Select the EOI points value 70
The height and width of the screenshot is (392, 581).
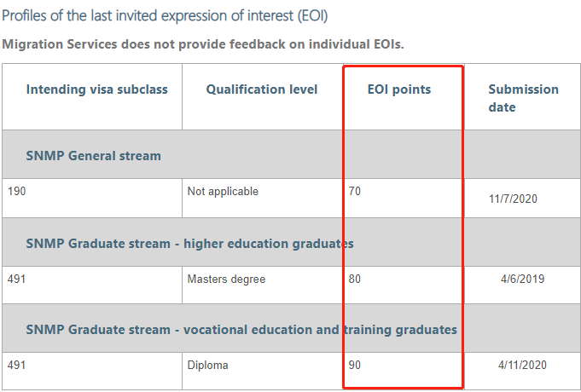(x=355, y=192)
